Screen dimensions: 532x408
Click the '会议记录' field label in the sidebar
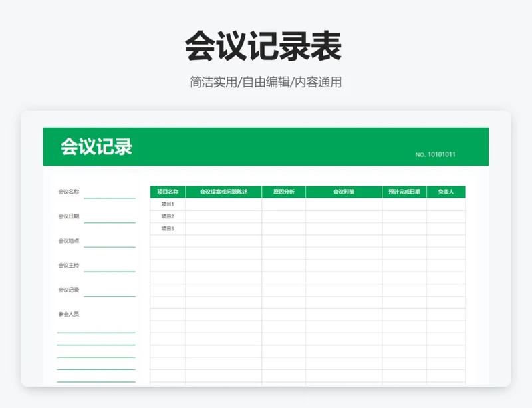[68, 290]
